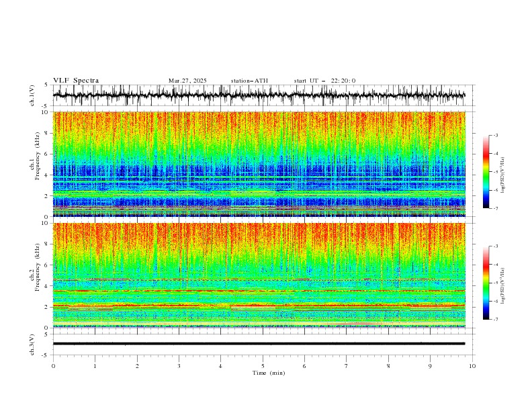Click the ch.2 spectrogram panel
This screenshot has width=532, height=411.
[x=259, y=275]
